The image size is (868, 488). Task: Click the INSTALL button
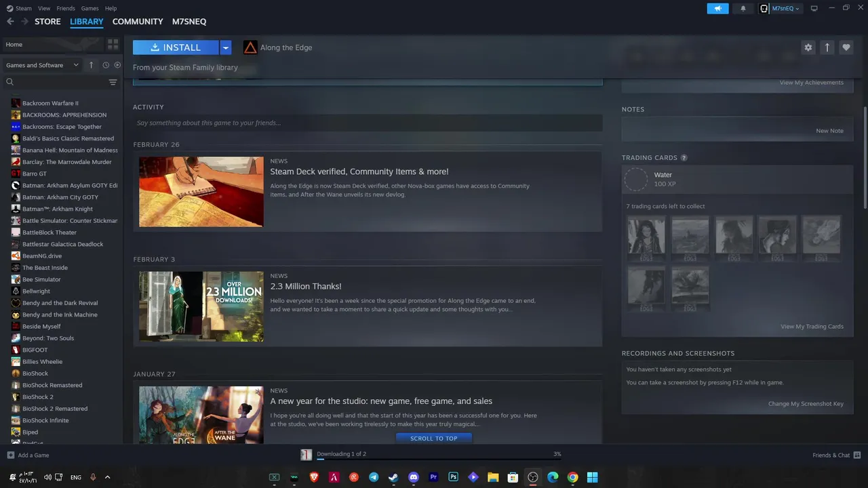tap(176, 47)
